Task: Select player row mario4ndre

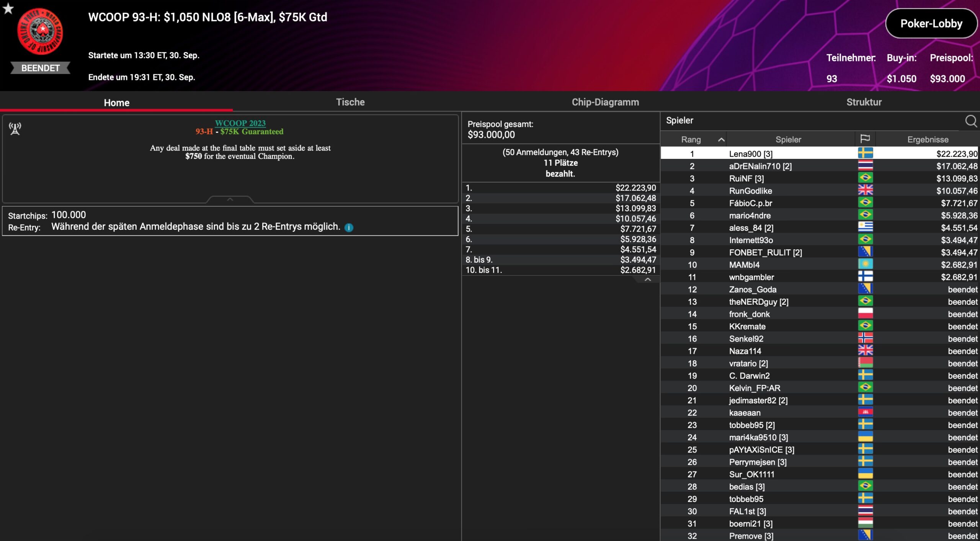Action: tap(819, 215)
